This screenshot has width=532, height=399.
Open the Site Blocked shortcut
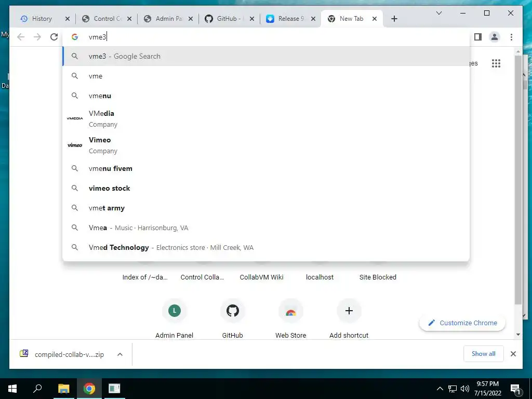[378, 277]
